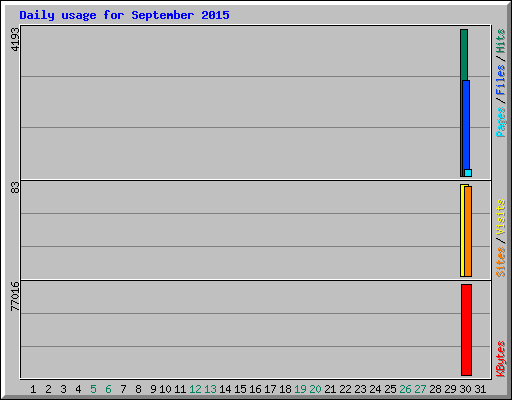Viewport: 512px width, 400px height.
Task: Click day label 9 on the axis
Action: [x=153, y=389]
